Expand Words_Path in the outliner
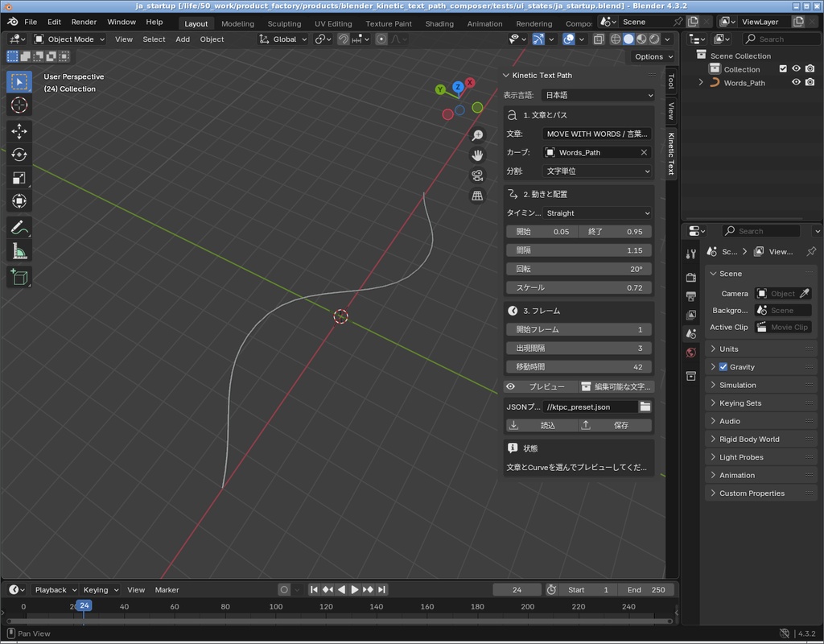Viewport: 824px width, 644px height. click(701, 83)
